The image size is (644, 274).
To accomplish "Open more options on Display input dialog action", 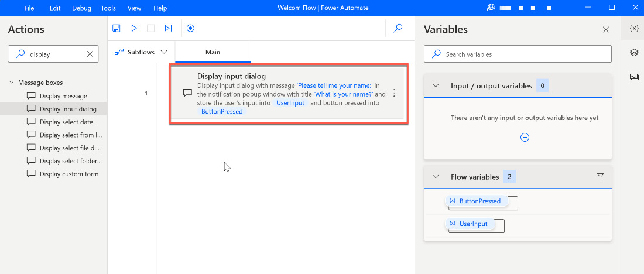I will [x=394, y=93].
